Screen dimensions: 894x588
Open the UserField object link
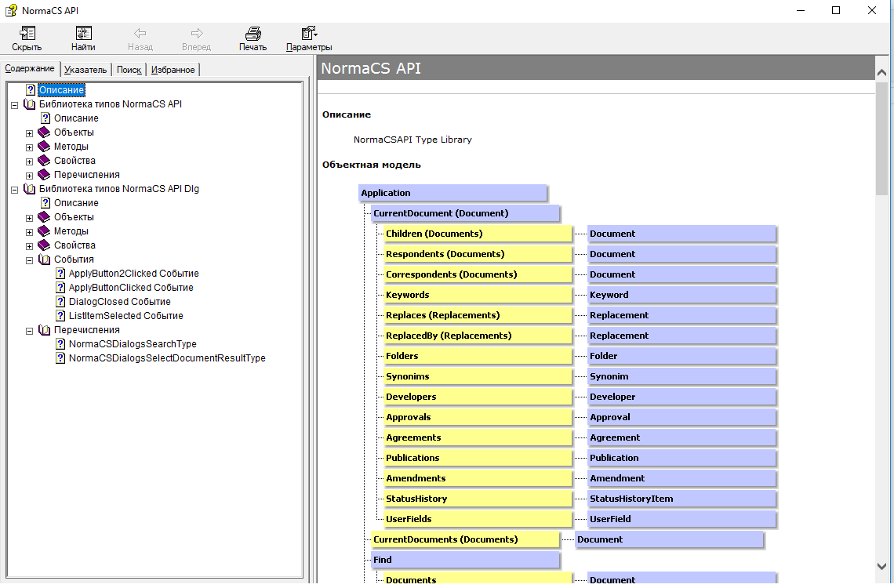681,519
